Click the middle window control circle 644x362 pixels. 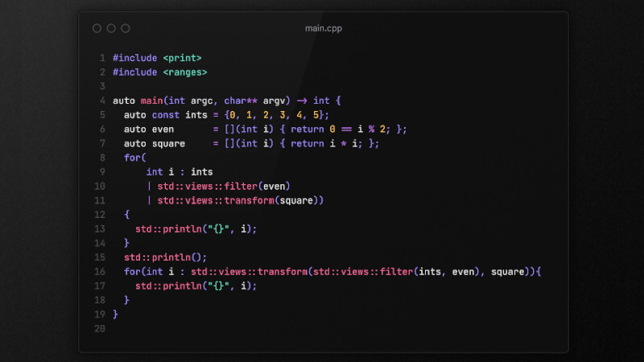tap(111, 28)
